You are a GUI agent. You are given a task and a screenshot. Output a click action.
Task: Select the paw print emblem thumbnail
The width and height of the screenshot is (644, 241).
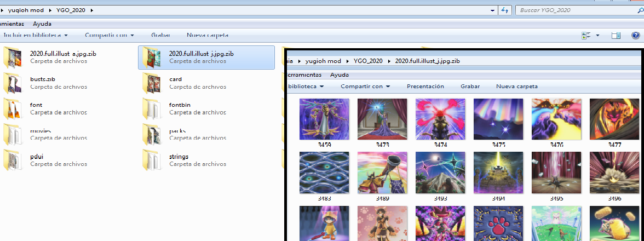pos(498,223)
